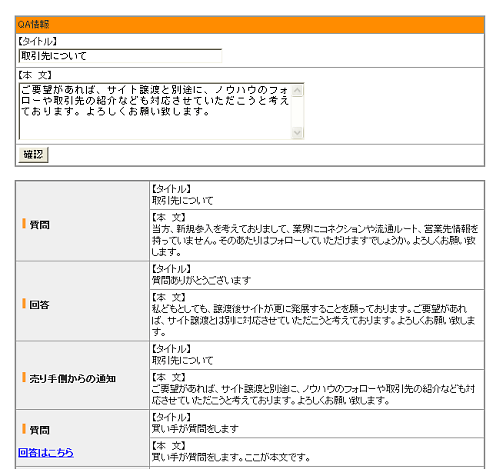The image size is (500, 469).
Task: Click the orange marker beside the last 質問
Action: (x=24, y=429)
